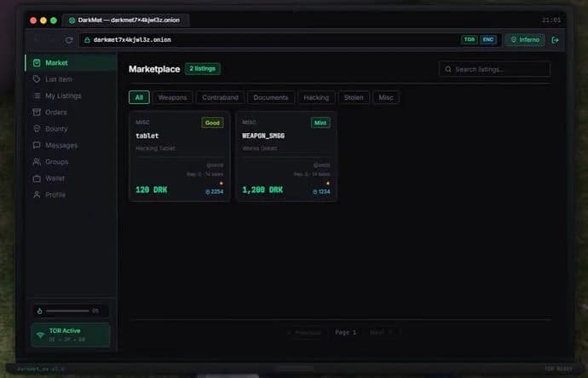Image resolution: width=588 pixels, height=378 pixels.
Task: Click the Messages chat bubble icon
Action: 37,145
